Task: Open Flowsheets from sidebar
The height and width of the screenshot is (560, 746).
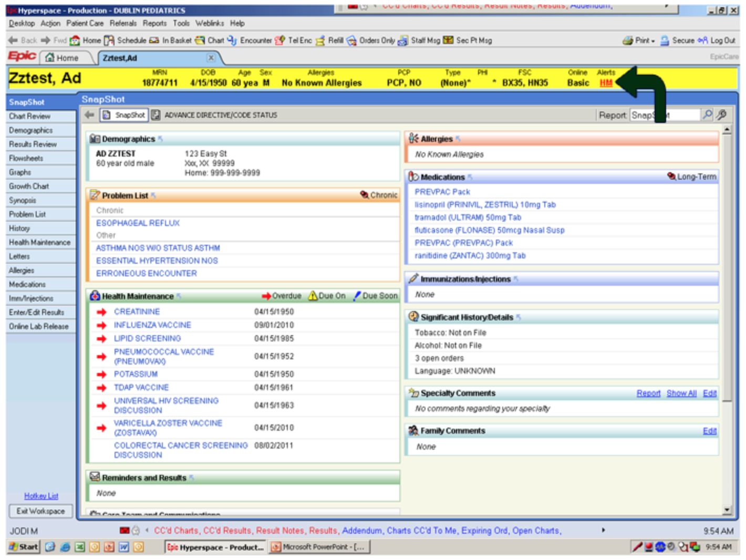Action: point(41,158)
